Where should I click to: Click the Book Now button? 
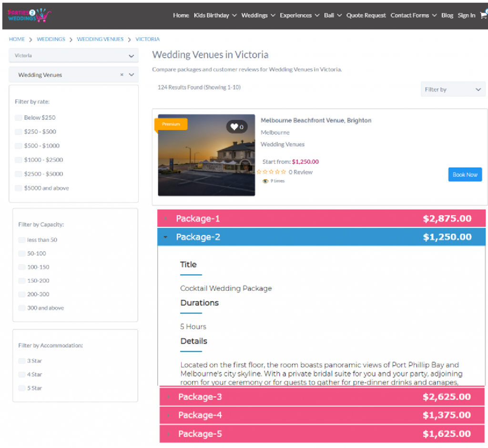465,174
